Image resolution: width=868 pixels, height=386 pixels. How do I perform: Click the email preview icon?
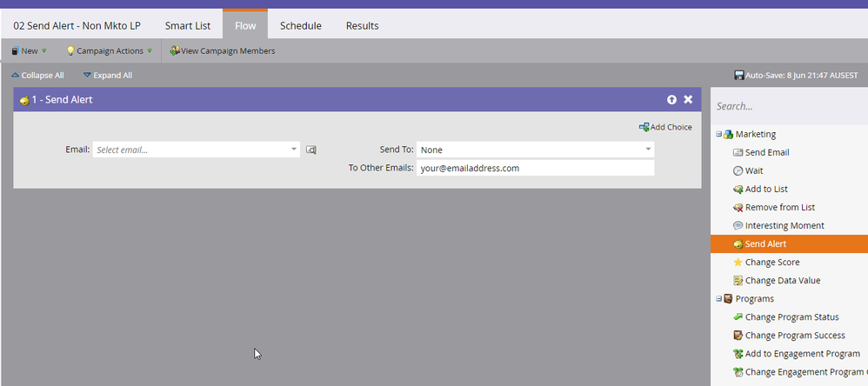pos(311,150)
